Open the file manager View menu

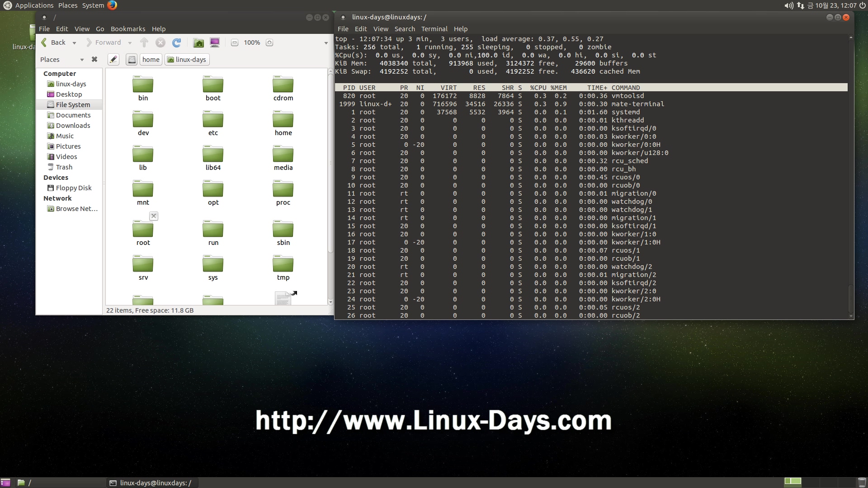pos(82,28)
